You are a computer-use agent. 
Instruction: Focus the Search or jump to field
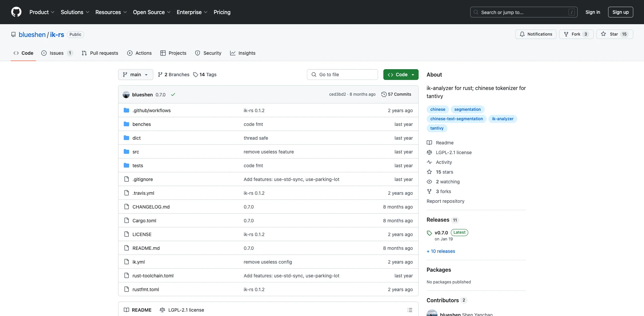tap(524, 12)
